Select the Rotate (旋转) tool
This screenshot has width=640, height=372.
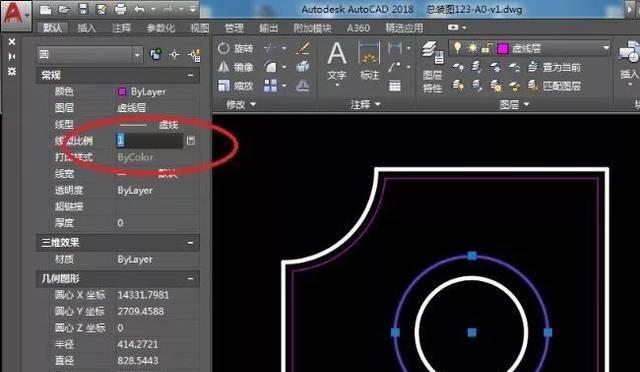(236, 49)
